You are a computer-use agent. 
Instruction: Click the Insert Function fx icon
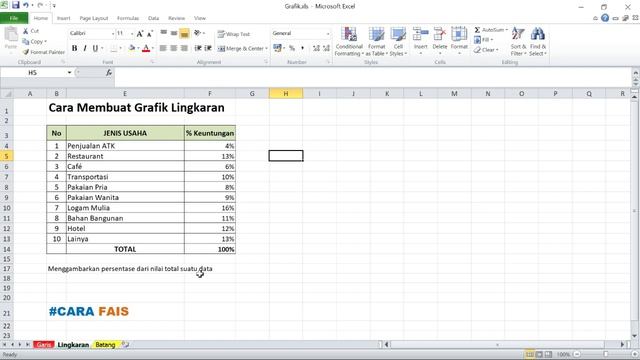[x=109, y=73]
